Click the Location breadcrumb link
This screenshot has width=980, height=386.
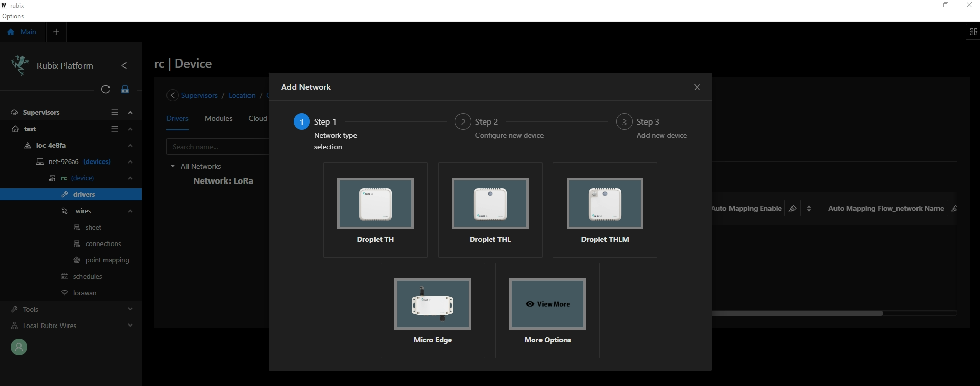point(242,95)
